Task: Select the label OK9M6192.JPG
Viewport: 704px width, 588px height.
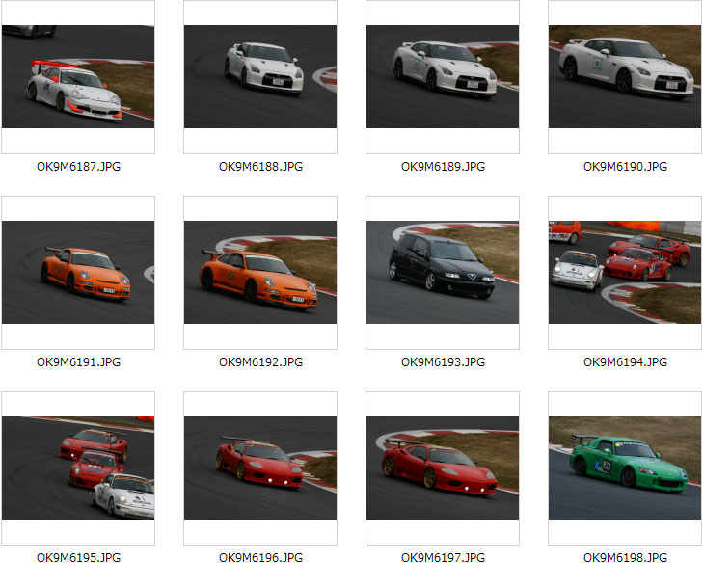Action: [x=260, y=362]
